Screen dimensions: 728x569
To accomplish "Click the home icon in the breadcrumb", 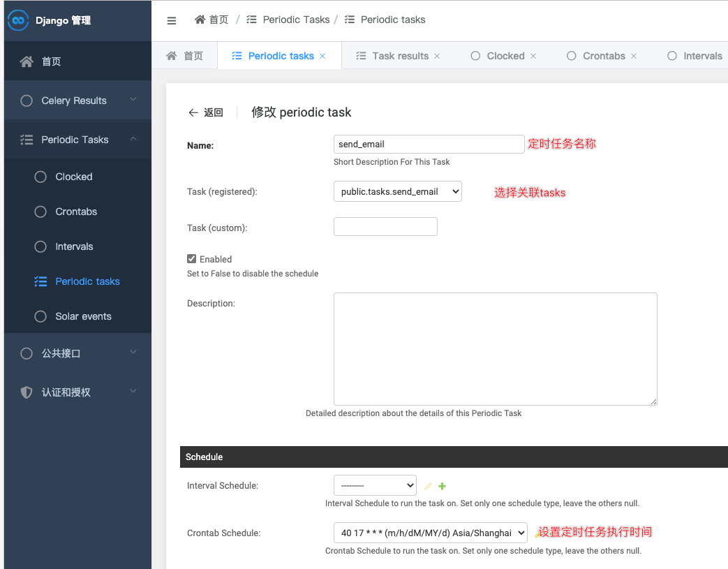I will pyautogui.click(x=200, y=20).
